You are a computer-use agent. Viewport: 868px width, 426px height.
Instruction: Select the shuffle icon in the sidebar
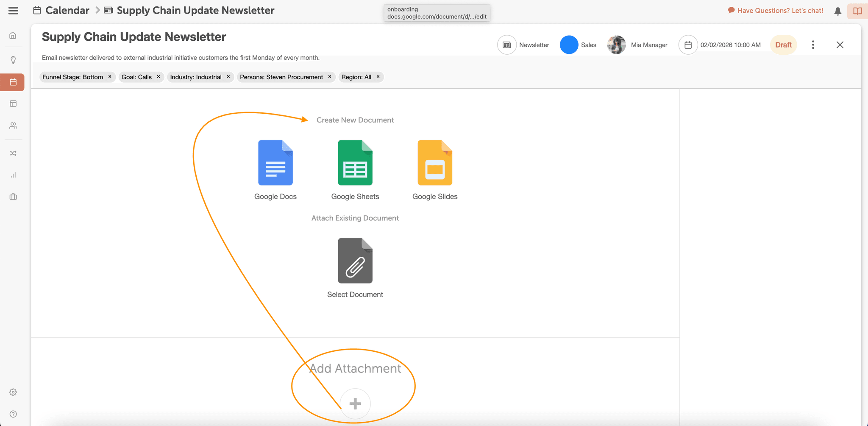13,153
